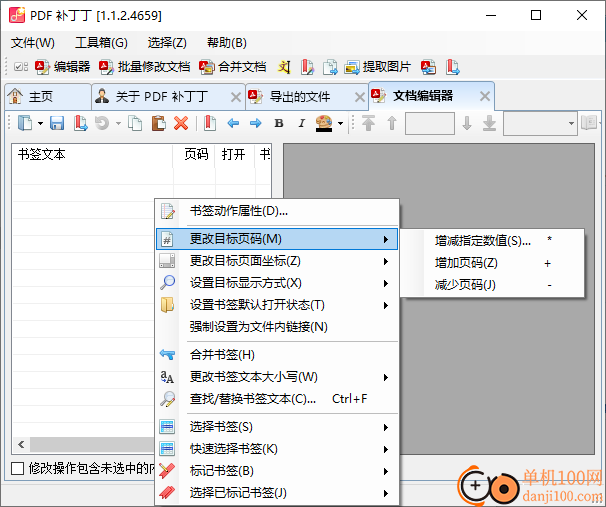Click the red X delete icon
Image resolution: width=606 pixels, height=507 pixels.
[181, 123]
